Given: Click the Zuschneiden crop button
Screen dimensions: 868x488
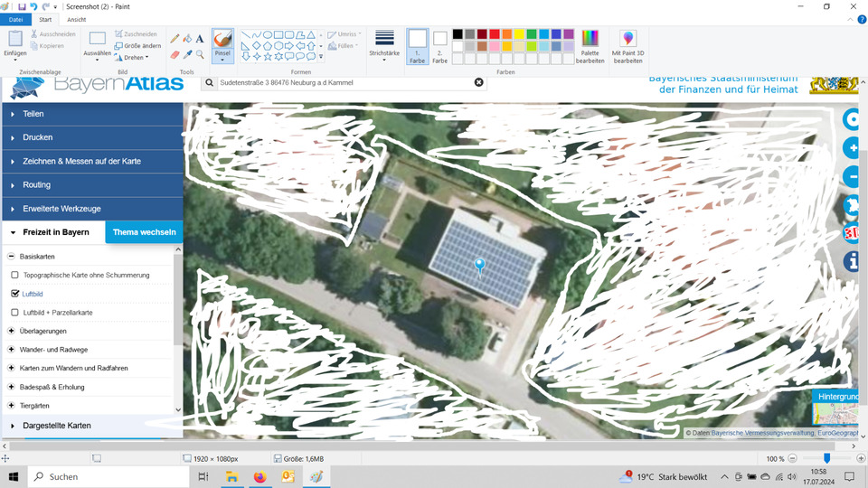Looking at the screenshot, I should pos(136,33).
